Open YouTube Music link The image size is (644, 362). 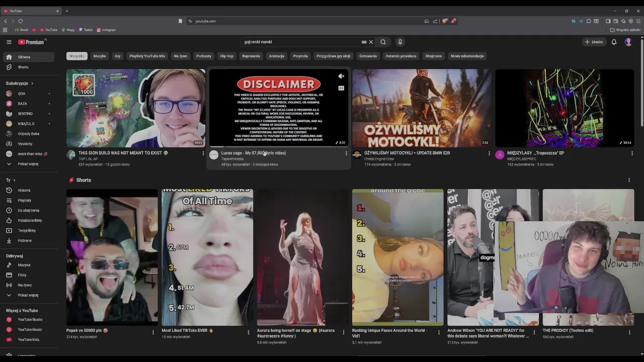[29, 329]
